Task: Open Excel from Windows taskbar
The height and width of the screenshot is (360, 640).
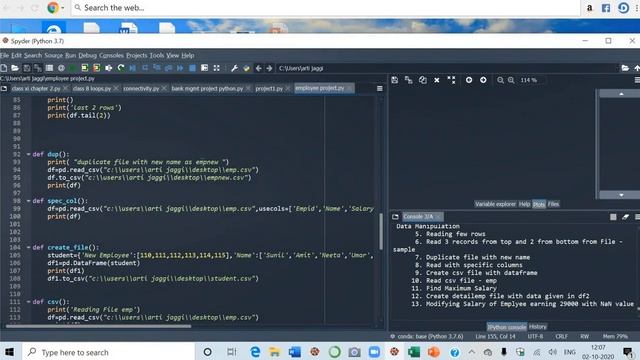Action: click(413, 352)
